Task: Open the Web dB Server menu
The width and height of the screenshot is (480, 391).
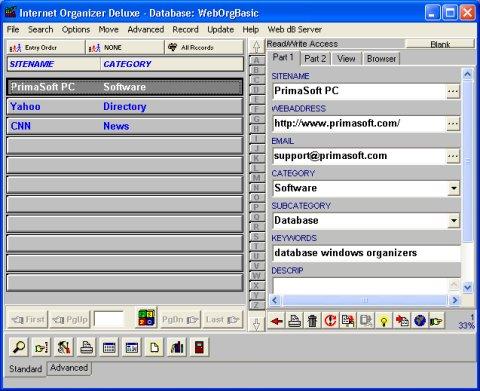Action: [x=295, y=30]
